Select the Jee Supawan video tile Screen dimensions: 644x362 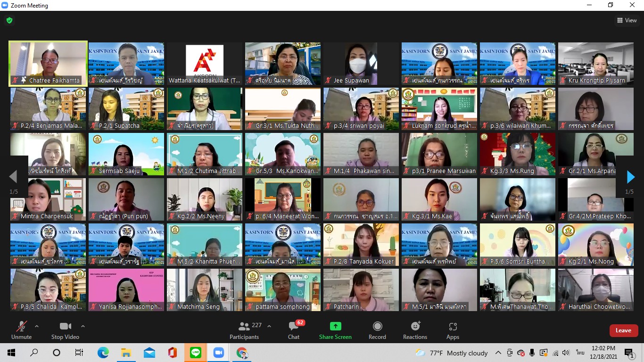(361, 63)
